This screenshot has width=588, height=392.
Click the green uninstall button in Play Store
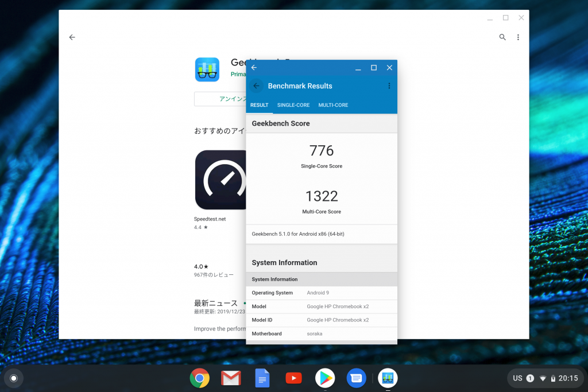(x=220, y=99)
